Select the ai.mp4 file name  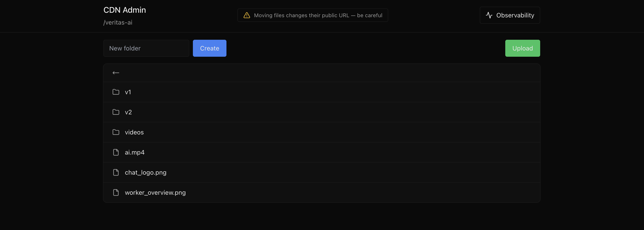[x=134, y=153]
